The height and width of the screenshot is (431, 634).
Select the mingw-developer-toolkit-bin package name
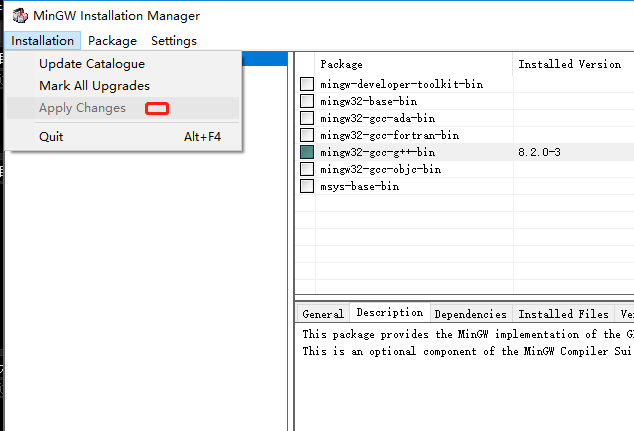402,85
